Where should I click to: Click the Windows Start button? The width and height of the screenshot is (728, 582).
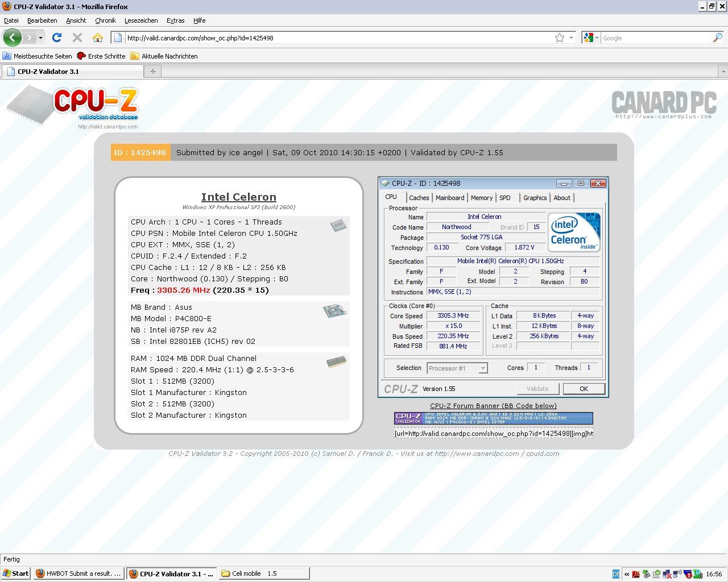(x=16, y=573)
